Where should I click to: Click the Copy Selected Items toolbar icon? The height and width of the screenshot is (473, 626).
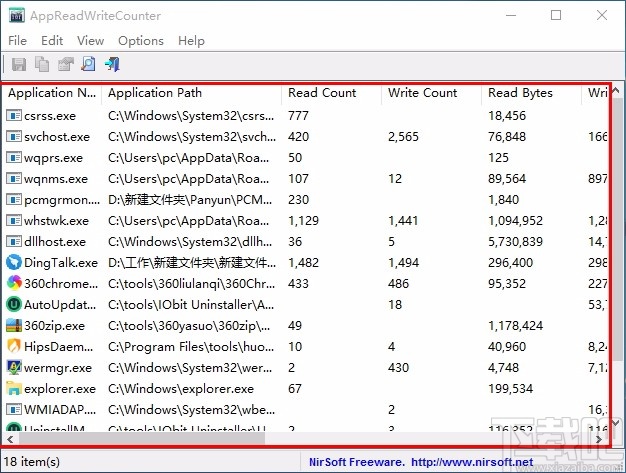[x=42, y=64]
